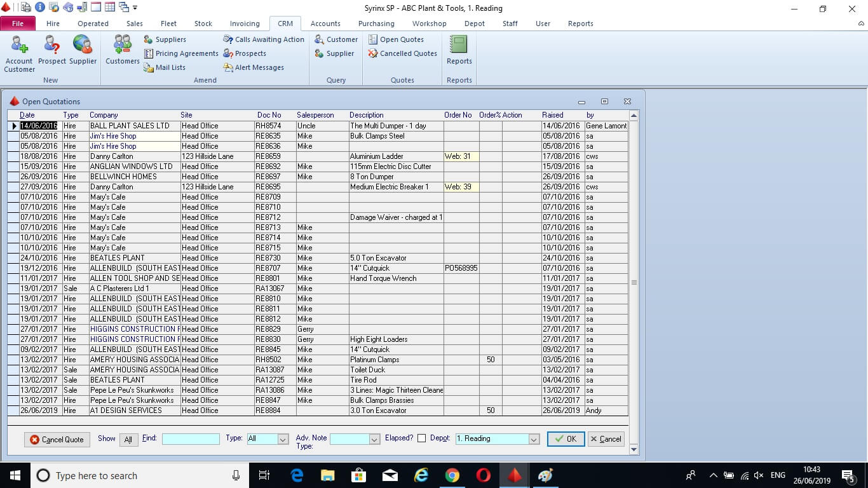Open Prospects in Amend group
Image resolution: width=868 pixels, height=488 pixels.
tap(245, 53)
